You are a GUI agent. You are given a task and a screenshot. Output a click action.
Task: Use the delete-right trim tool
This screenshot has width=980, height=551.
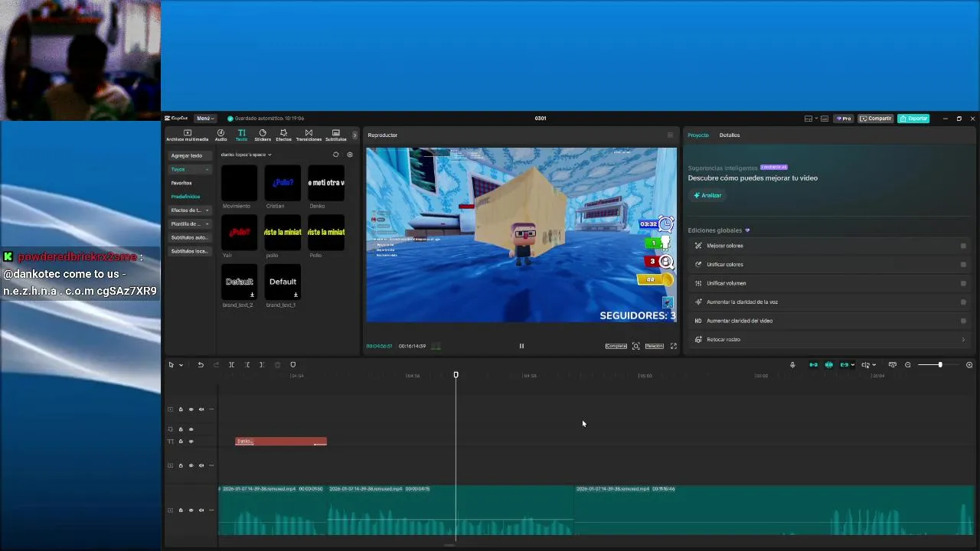coord(262,365)
